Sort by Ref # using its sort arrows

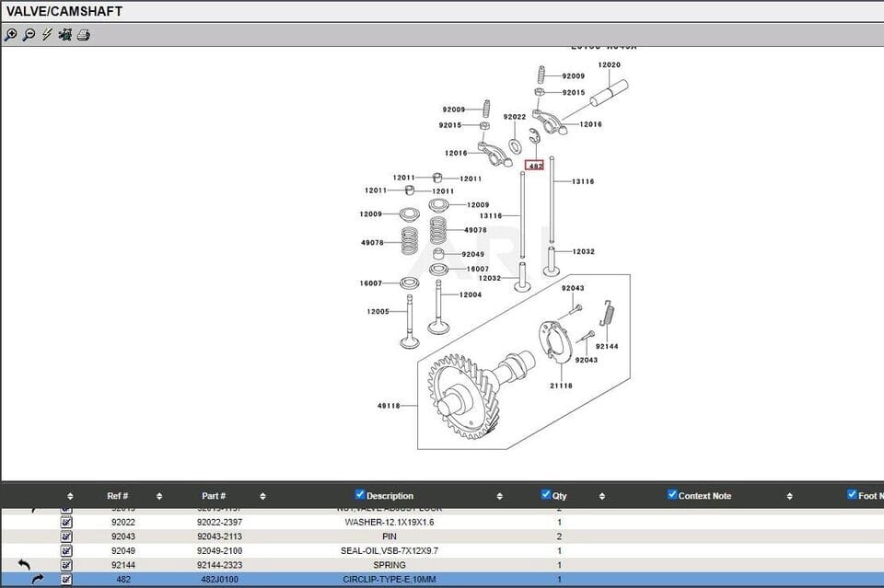click(158, 496)
